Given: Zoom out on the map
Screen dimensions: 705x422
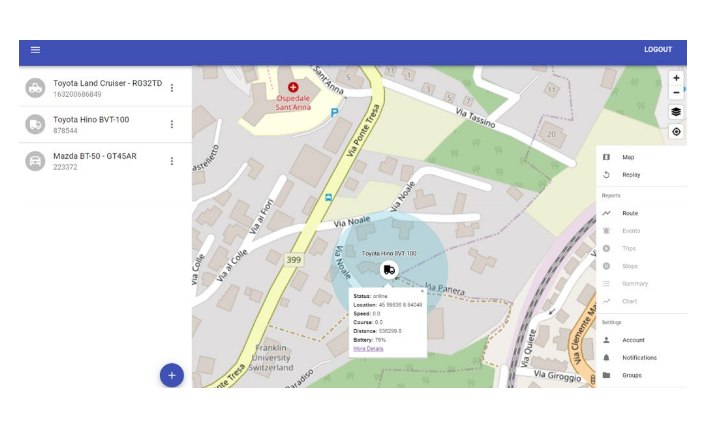Looking at the screenshot, I should 676,93.
